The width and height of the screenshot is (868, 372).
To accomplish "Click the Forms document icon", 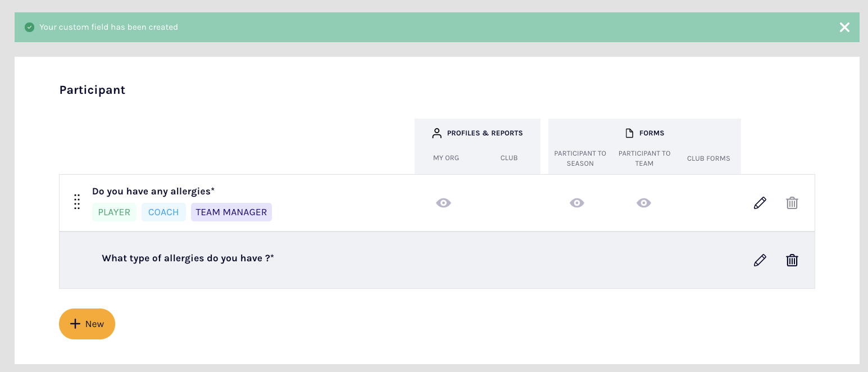I will tap(629, 133).
